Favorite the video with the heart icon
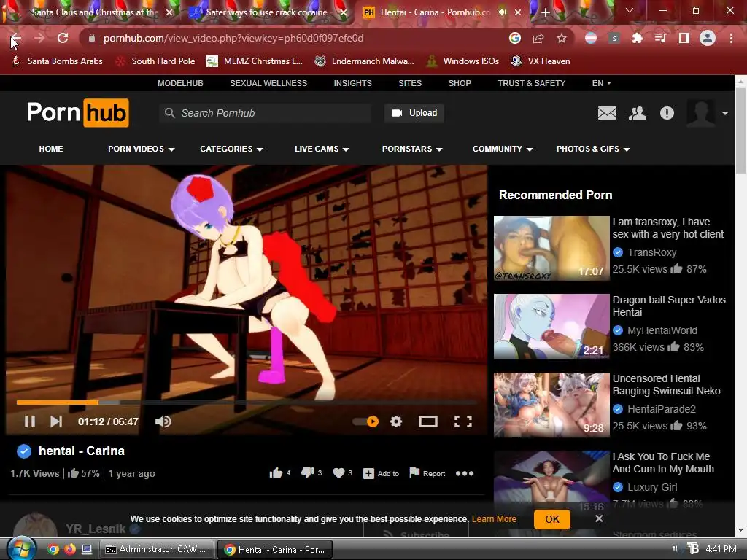 pyautogui.click(x=338, y=472)
